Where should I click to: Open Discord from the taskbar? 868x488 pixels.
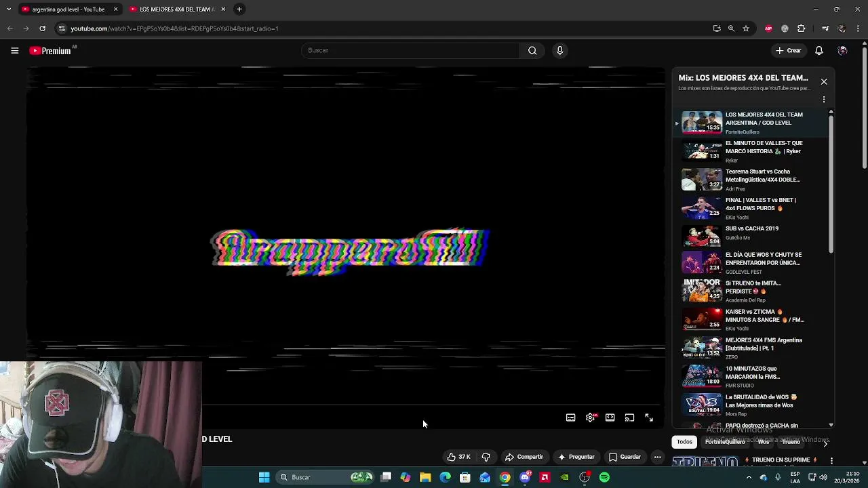coord(525,477)
